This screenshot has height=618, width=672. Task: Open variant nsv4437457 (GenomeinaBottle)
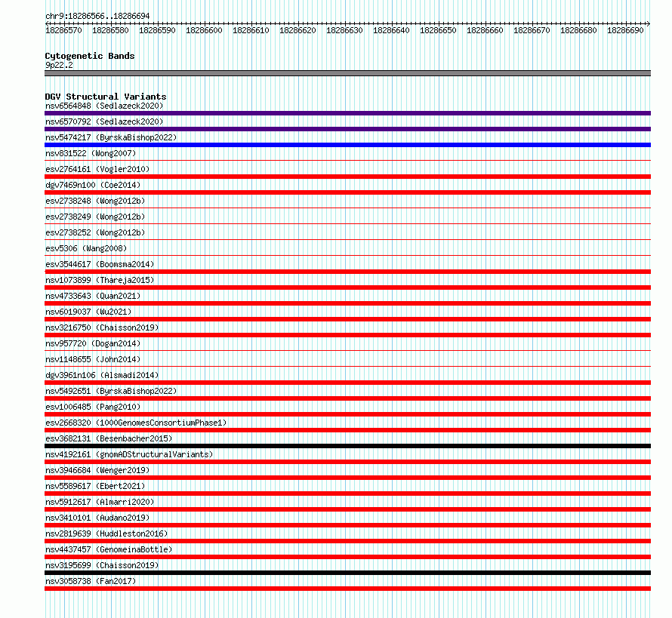(x=109, y=549)
